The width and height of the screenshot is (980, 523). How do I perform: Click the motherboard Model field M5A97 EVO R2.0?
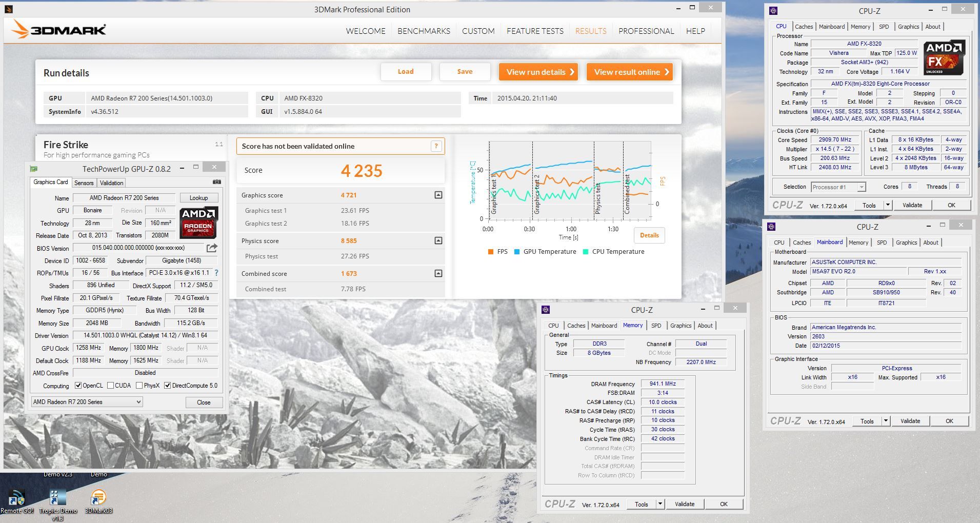(x=858, y=272)
